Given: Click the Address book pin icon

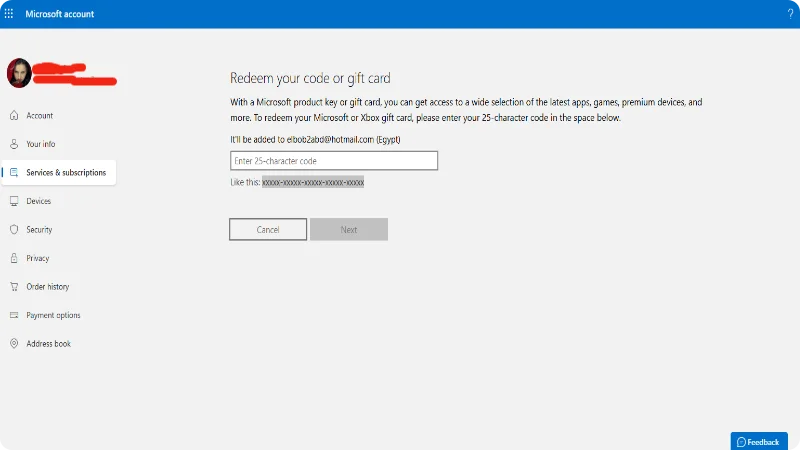Looking at the screenshot, I should coord(14,344).
